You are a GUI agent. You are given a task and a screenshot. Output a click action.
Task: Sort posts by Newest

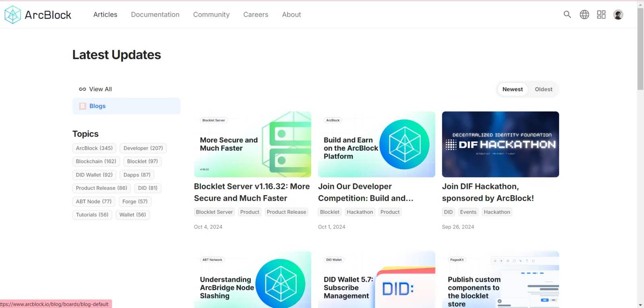click(512, 89)
